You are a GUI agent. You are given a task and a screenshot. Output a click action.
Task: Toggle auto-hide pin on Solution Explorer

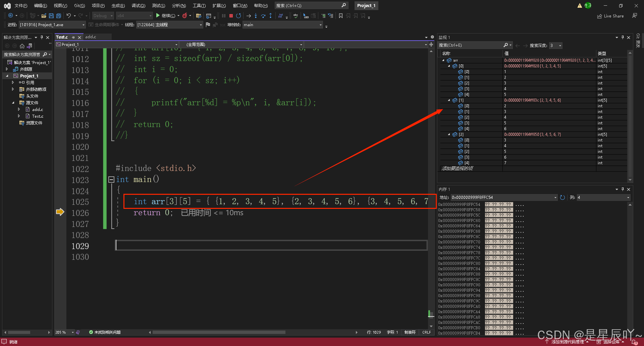tap(42, 37)
